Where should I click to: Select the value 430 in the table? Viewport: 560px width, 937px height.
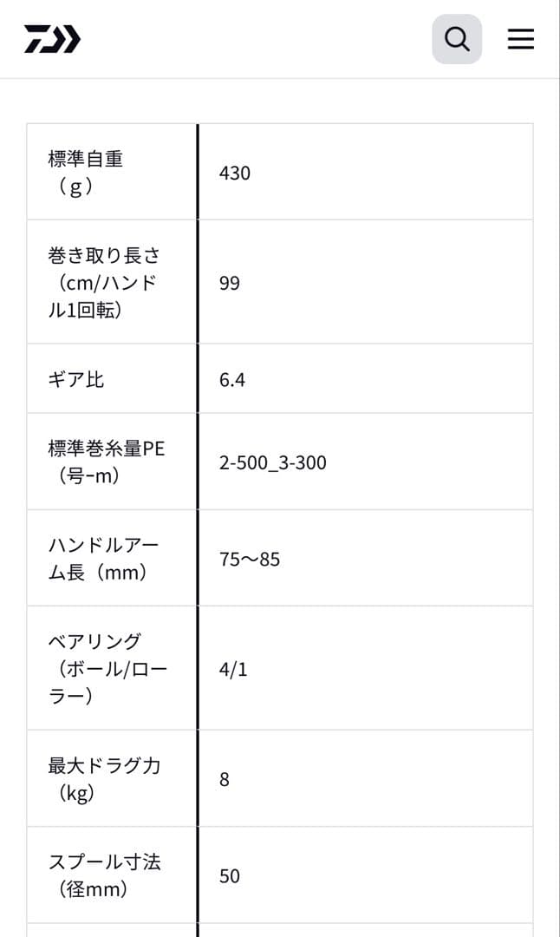(234, 173)
